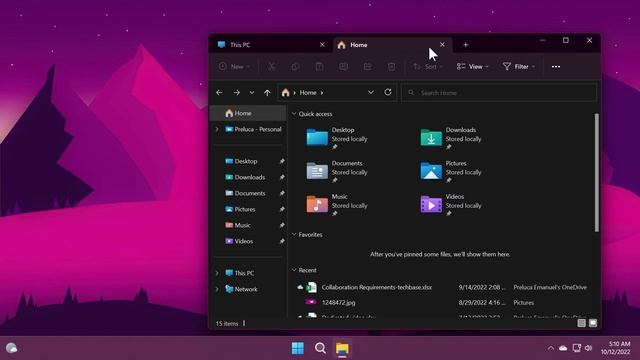Image resolution: width=640 pixels, height=360 pixels.
Task: Click Home breadcrumb in address bar
Action: [x=308, y=93]
